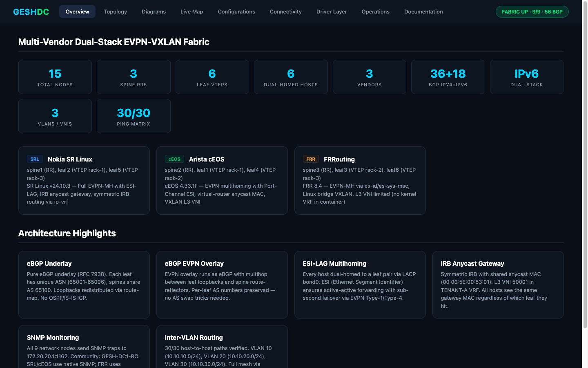Switch to the Driver Layer tab

tap(332, 11)
